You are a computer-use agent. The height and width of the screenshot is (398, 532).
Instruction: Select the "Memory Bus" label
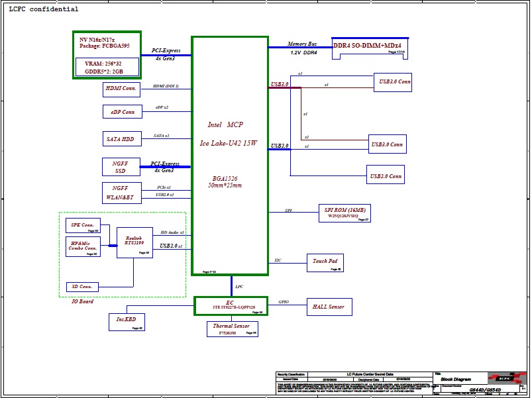click(302, 44)
